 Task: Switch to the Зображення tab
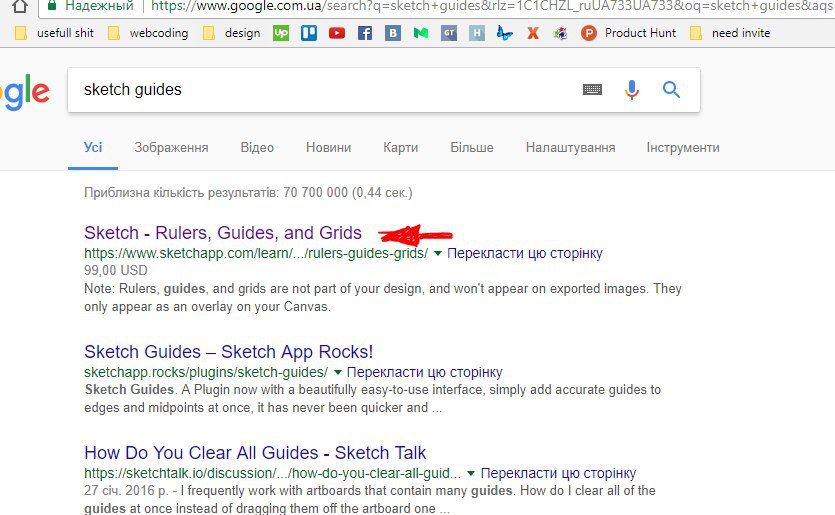point(171,148)
